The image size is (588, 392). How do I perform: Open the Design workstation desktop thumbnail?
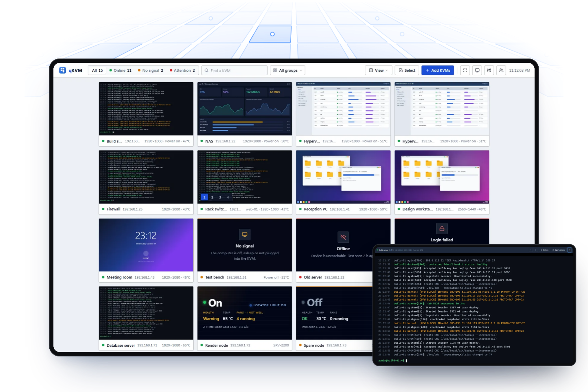442,177
